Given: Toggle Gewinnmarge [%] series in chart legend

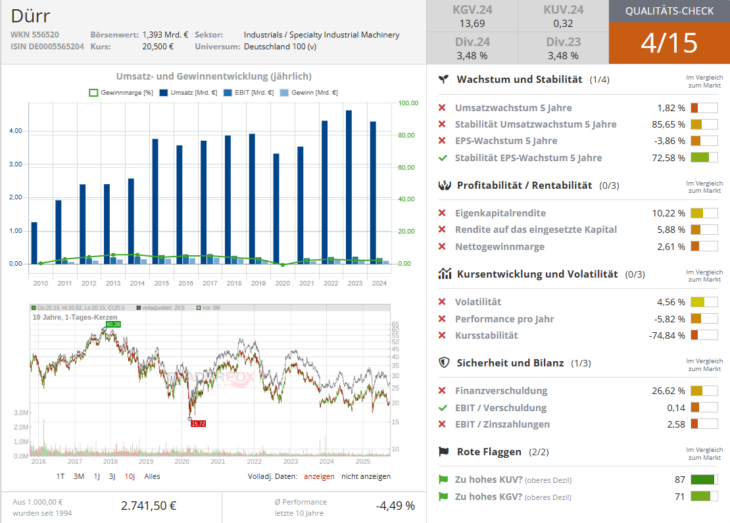Looking at the screenshot, I should tap(122, 92).
